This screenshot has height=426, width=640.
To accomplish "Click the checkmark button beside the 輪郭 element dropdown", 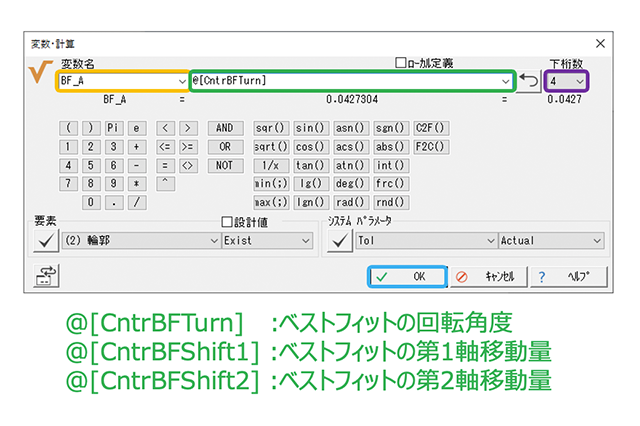I will click(45, 240).
